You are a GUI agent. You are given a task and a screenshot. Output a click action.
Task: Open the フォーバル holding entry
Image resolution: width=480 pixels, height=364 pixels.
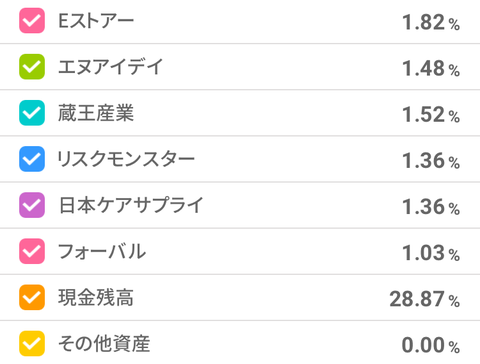pos(240,251)
